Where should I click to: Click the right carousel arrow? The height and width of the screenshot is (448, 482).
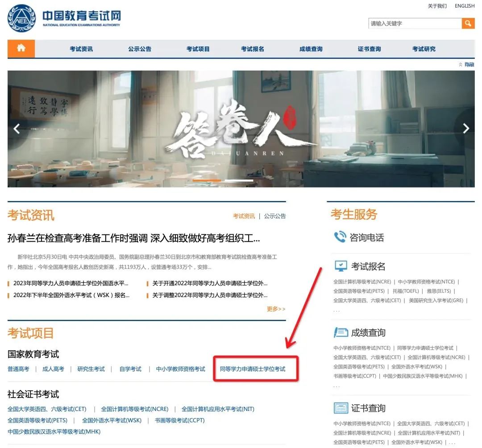point(465,129)
